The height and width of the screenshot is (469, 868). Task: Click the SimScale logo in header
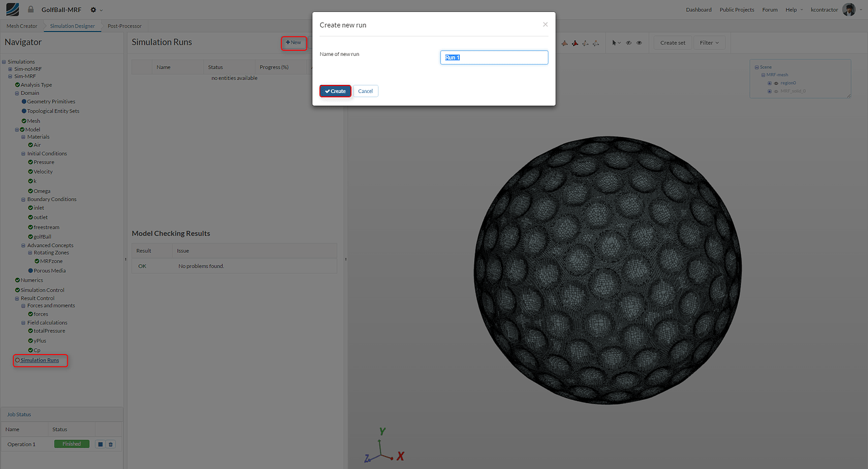(x=12, y=9)
